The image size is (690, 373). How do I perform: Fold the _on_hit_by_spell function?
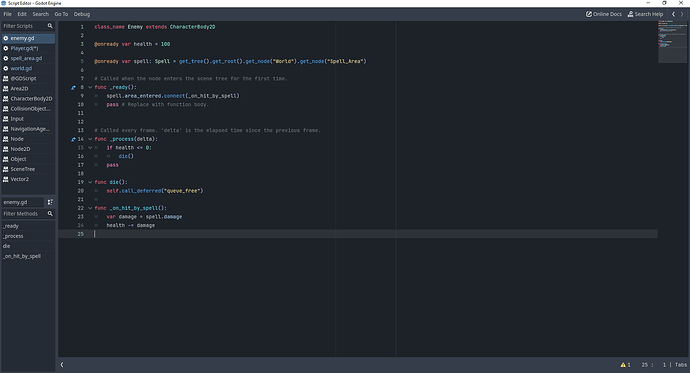coord(90,208)
